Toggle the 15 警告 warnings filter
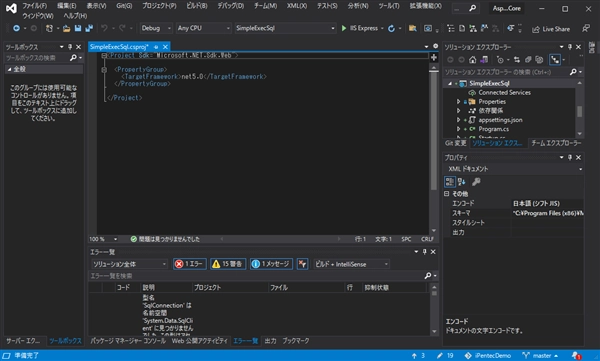Screen dimensions: 600x361 [x=228, y=264]
